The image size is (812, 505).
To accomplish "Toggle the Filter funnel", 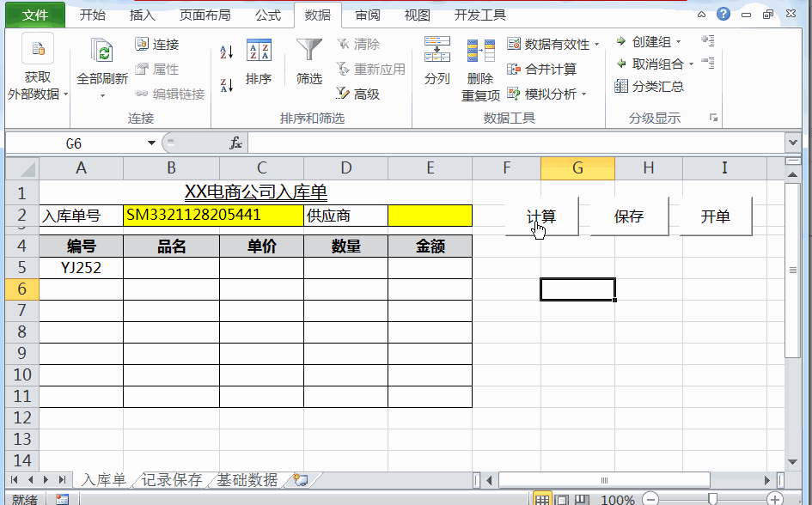I will pyautogui.click(x=309, y=50).
